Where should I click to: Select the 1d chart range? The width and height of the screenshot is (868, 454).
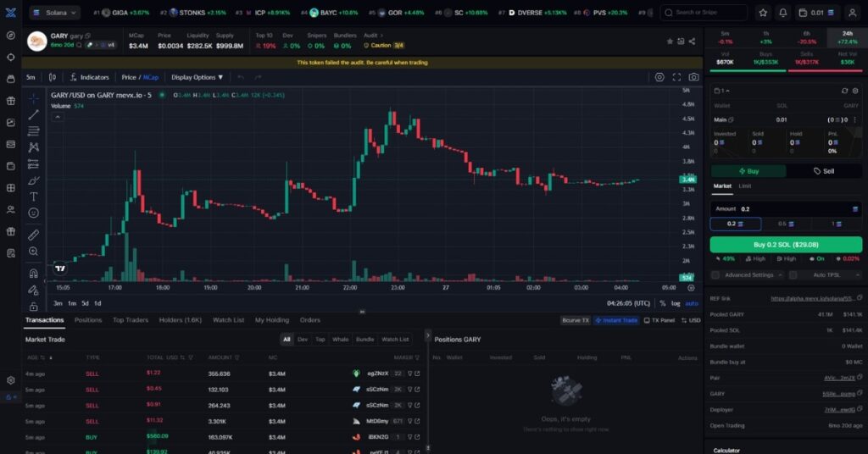[x=97, y=303]
